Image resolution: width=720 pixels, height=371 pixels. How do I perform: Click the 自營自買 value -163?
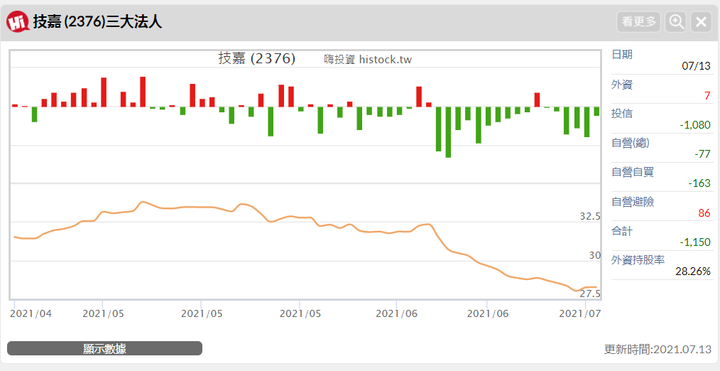point(699,183)
